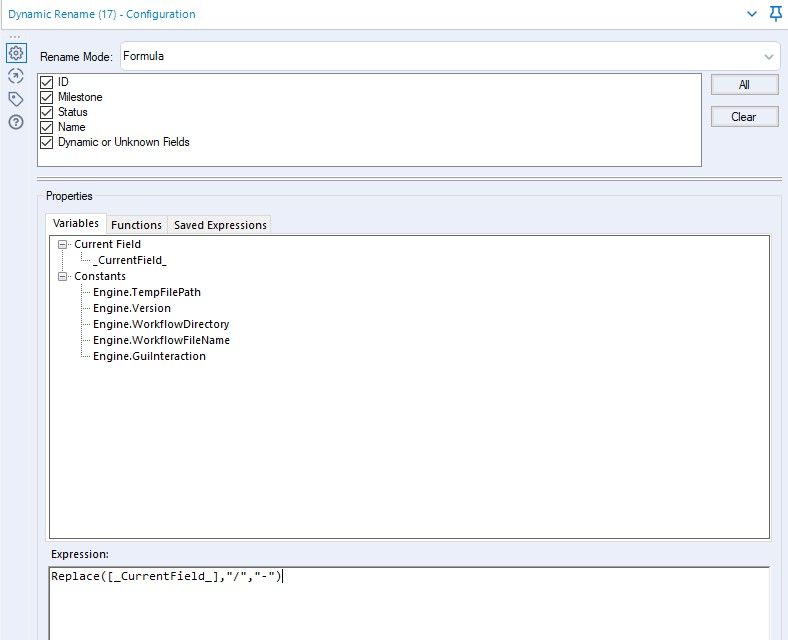Switch to the Variables tab
788x640 pixels.
point(76,224)
